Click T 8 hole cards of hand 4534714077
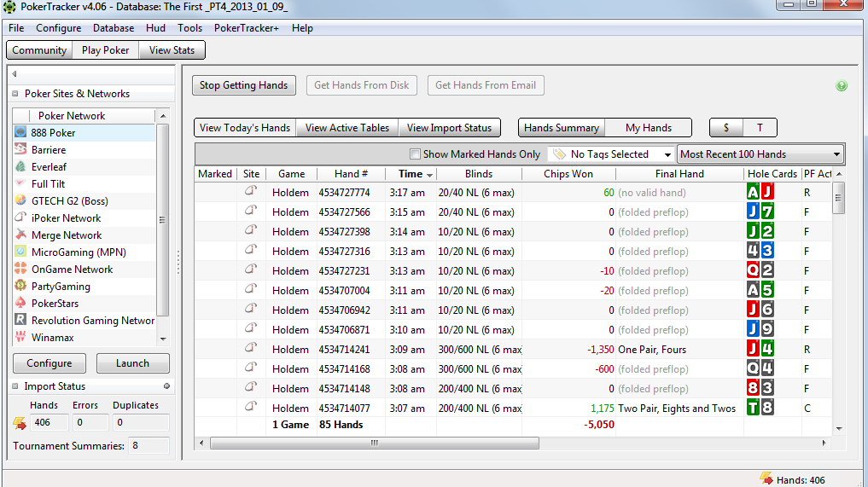The width and height of the screenshot is (868, 487). click(760, 408)
